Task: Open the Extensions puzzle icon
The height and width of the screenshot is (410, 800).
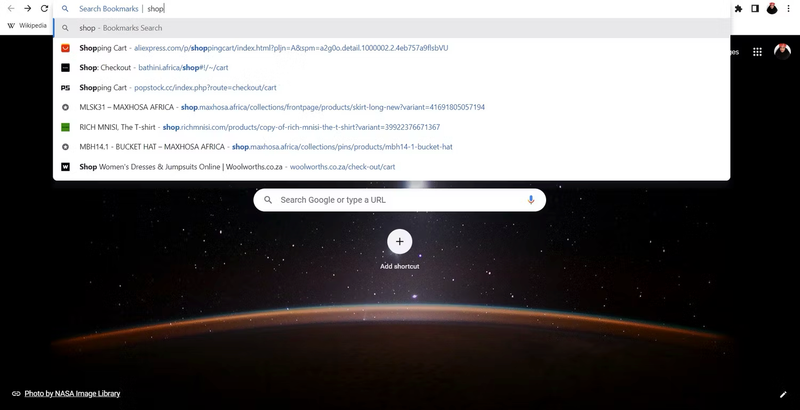Action: click(738, 9)
